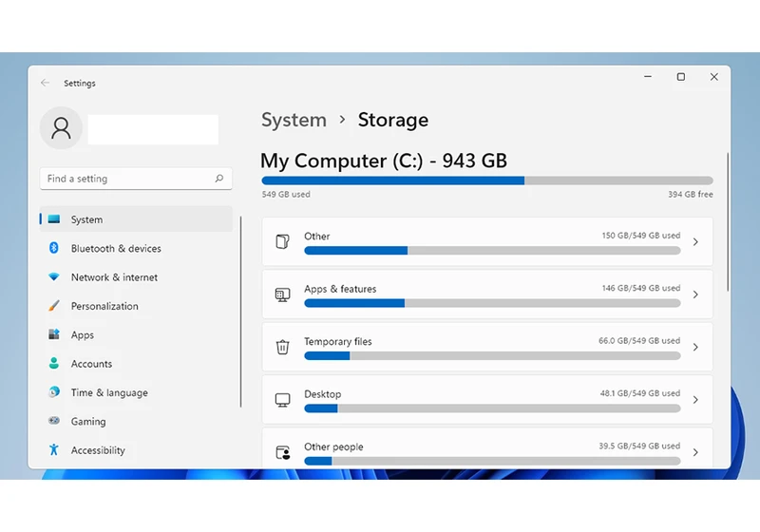Click the C: drive usage progress bar
This screenshot has width=760, height=532.
click(487, 180)
